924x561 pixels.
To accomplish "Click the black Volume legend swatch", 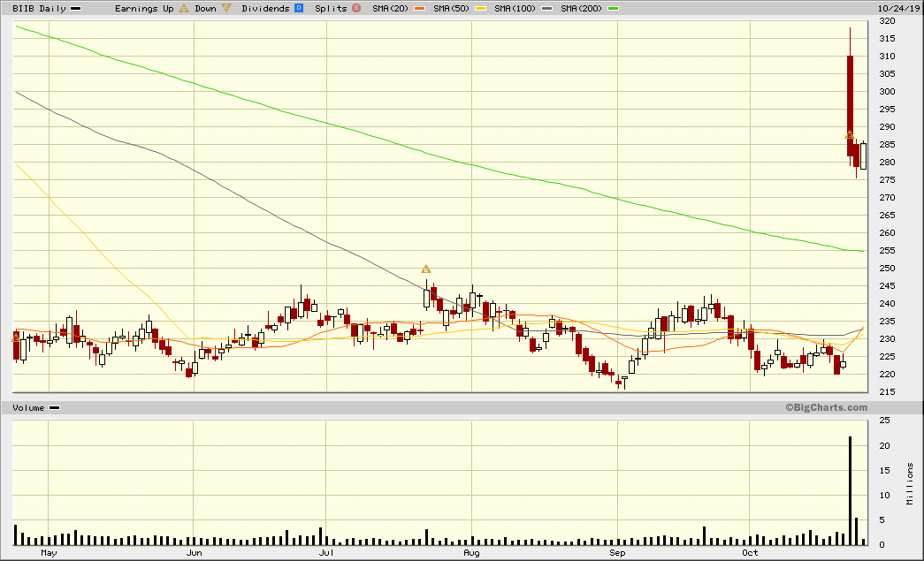I will tap(55, 407).
